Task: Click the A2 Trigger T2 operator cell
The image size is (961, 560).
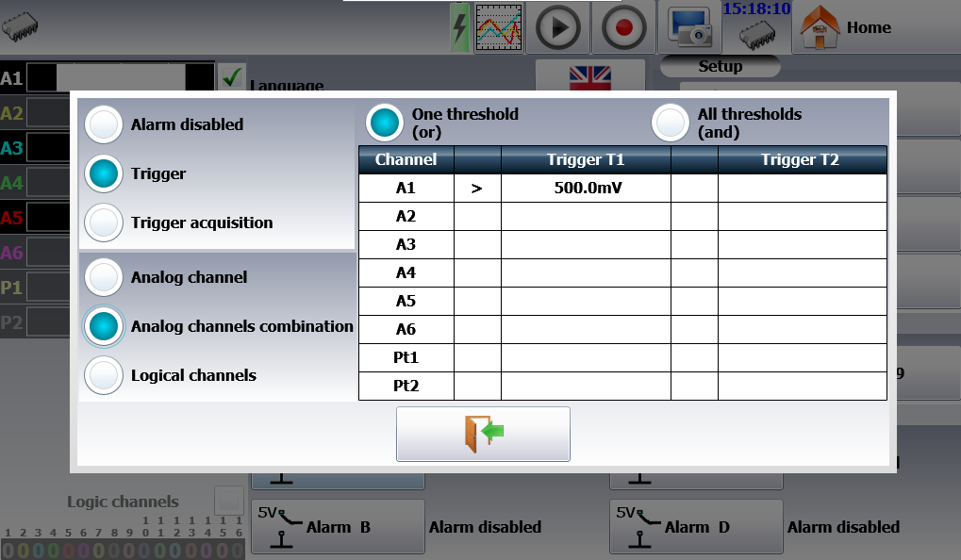Action: coord(694,216)
